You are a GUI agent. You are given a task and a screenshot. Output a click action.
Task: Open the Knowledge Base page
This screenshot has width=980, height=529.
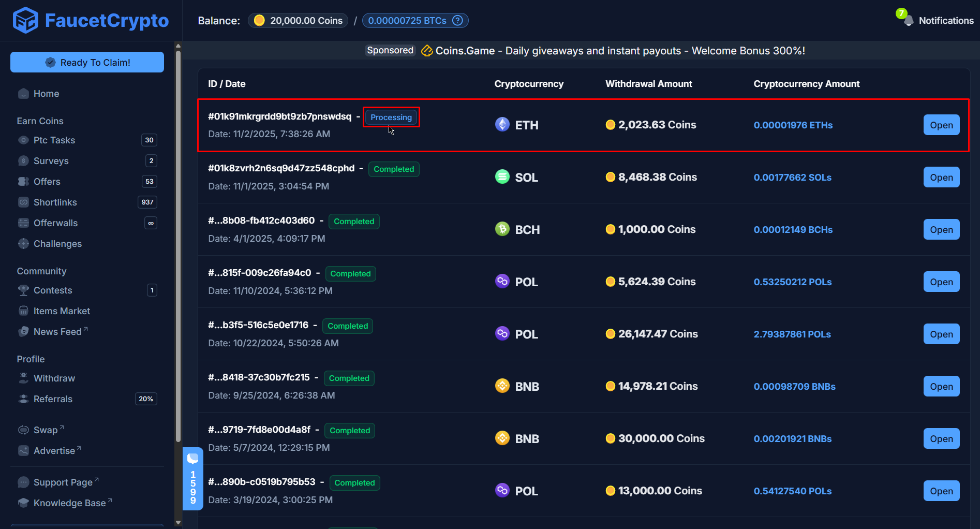coord(70,503)
